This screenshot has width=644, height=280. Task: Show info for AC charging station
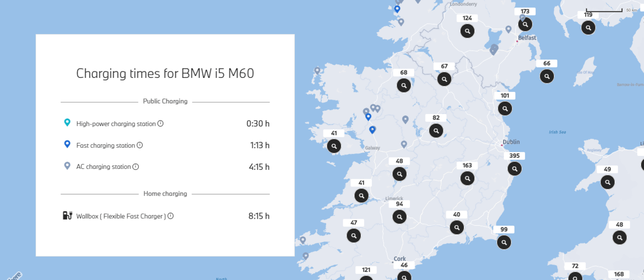click(x=135, y=166)
